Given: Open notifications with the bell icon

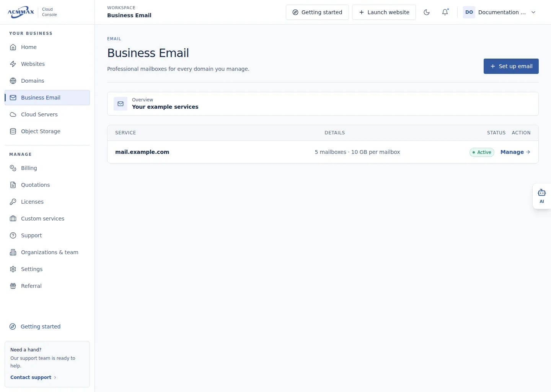Looking at the screenshot, I should tap(445, 12).
